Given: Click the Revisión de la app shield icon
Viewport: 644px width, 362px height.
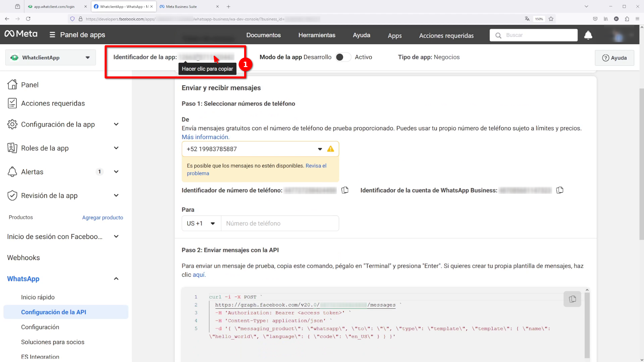Looking at the screenshot, I should 12,195.
